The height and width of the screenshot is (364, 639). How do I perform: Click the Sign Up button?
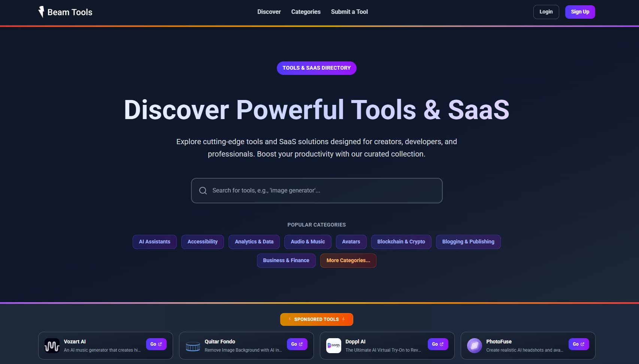coord(580,12)
